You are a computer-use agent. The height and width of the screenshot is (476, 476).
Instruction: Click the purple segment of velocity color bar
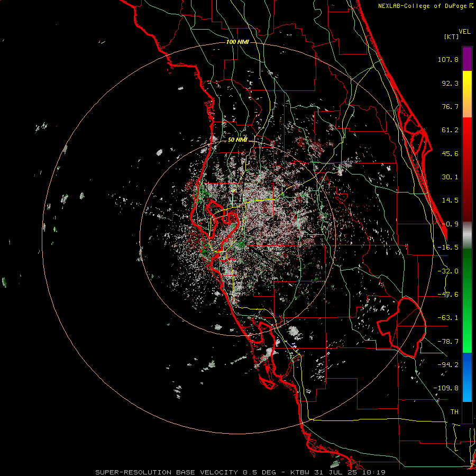[467, 59]
